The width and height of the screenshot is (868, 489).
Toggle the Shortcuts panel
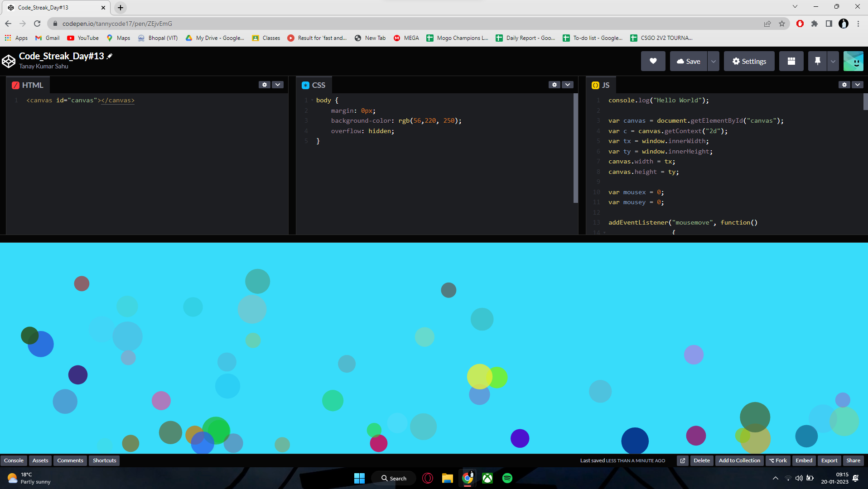tap(104, 460)
